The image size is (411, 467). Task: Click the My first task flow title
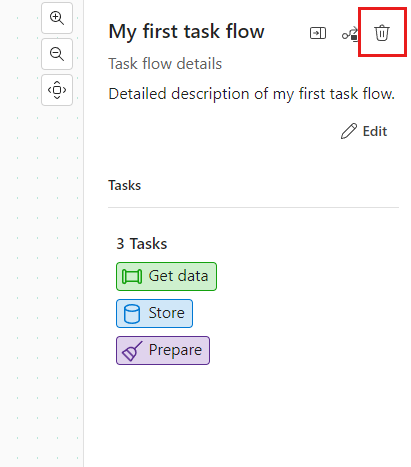[186, 32]
